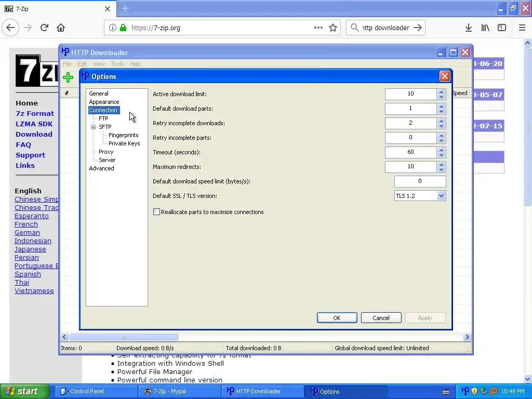Screen dimensions: 532x399
Task: Open Default SSL / TLS version dropdown
Action: pos(441,196)
